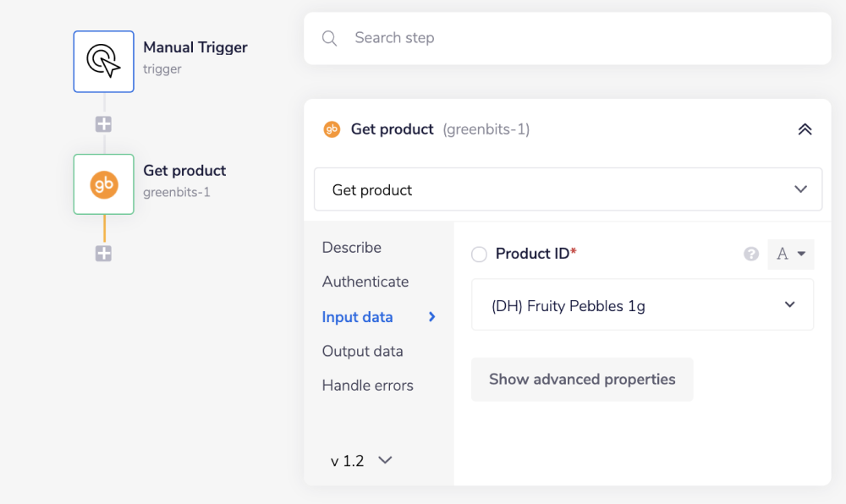Viewport: 846px width, 504px height.
Task: Click Show advanced properties button
Action: (x=582, y=379)
